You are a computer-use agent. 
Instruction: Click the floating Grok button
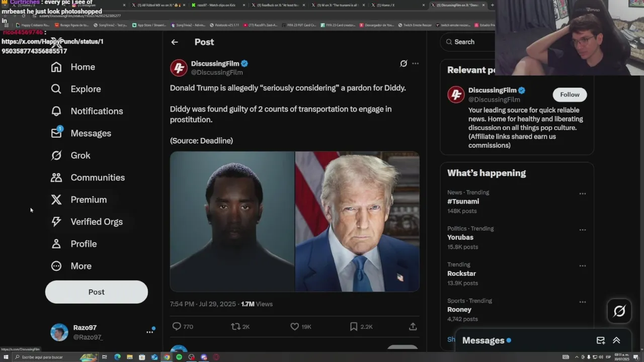click(x=619, y=311)
